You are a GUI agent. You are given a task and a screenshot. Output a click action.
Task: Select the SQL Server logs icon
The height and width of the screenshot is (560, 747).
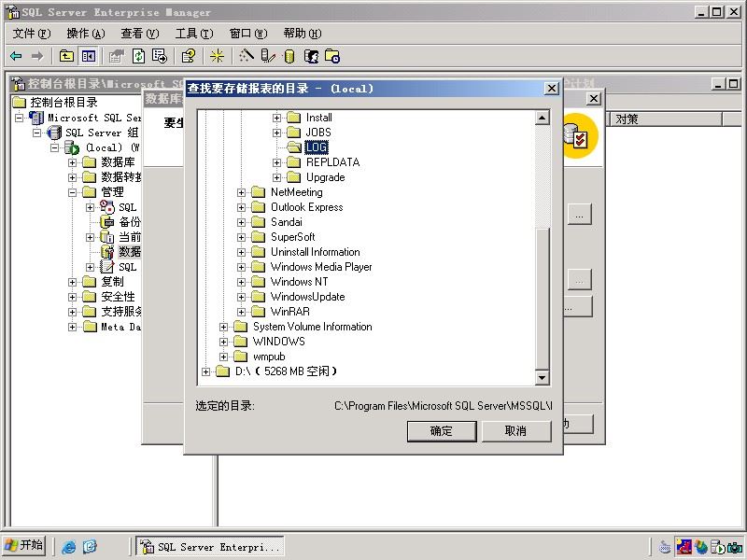point(107,267)
